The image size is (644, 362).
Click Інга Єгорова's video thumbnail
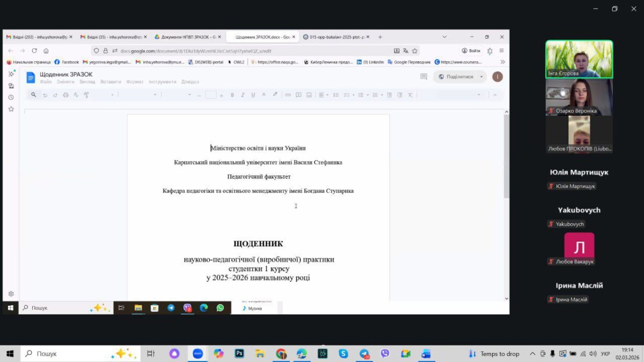point(579,59)
